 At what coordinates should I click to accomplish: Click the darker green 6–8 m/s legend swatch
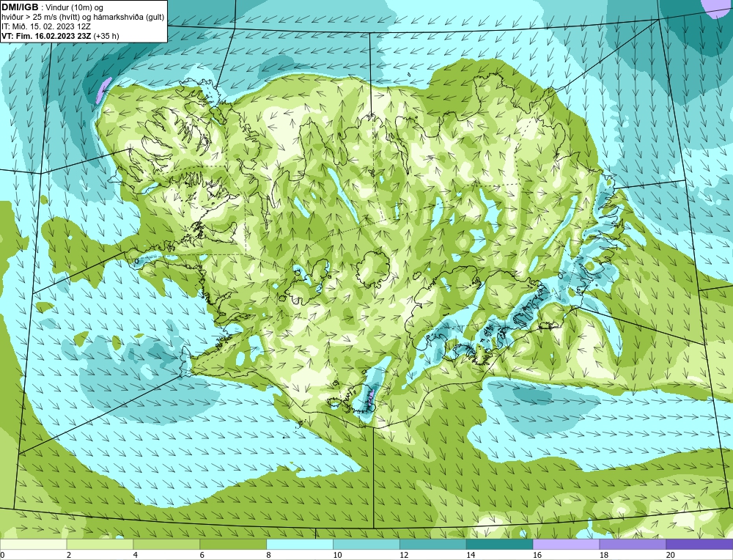pyautogui.click(x=233, y=544)
